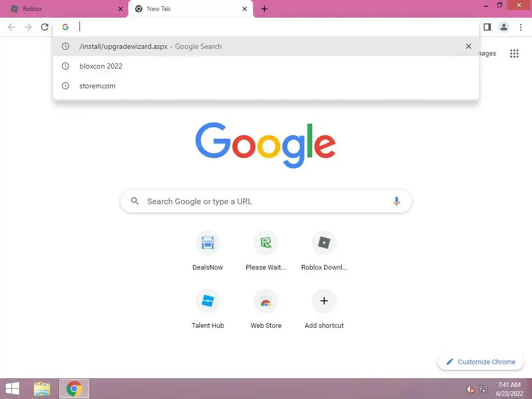Click the Chrome taskbar icon
Viewport: 532px width, 399px height.
pos(74,389)
